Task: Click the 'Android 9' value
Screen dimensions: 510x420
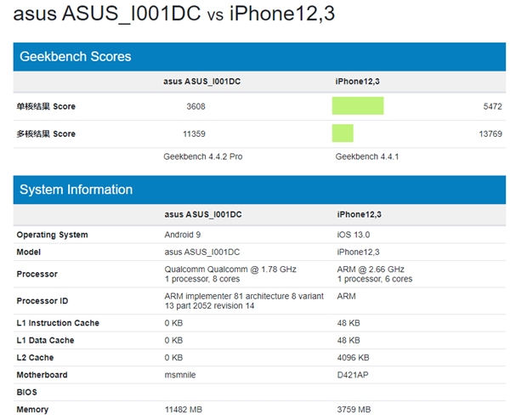Action: (x=183, y=235)
